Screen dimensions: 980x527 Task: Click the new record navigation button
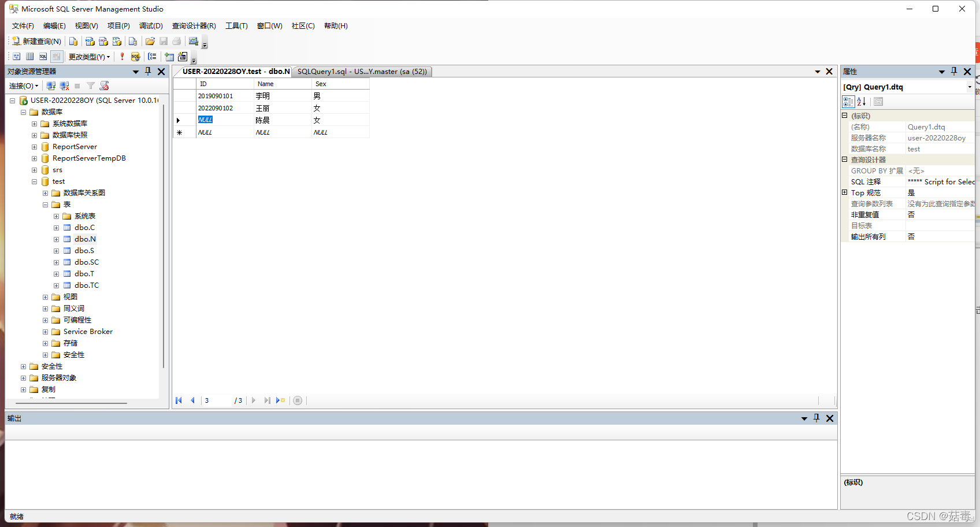coord(281,400)
